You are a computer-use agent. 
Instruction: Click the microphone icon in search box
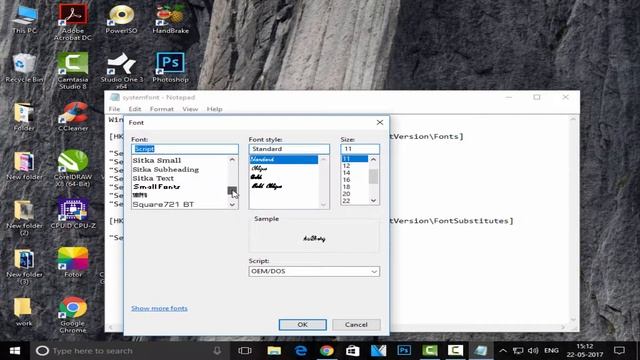tap(217, 351)
